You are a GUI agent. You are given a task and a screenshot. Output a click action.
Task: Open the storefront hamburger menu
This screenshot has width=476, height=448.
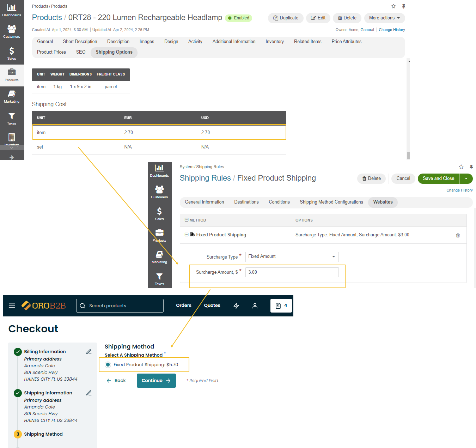pos(12,306)
